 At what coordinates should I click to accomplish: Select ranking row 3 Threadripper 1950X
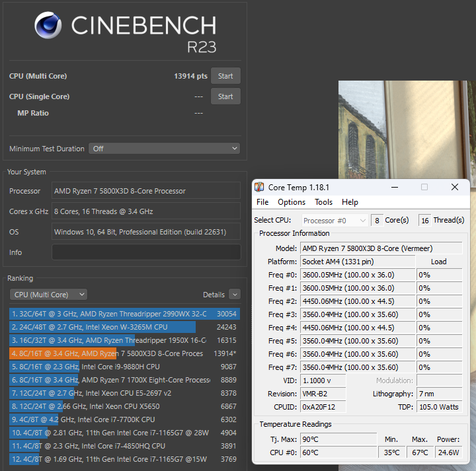(124, 340)
